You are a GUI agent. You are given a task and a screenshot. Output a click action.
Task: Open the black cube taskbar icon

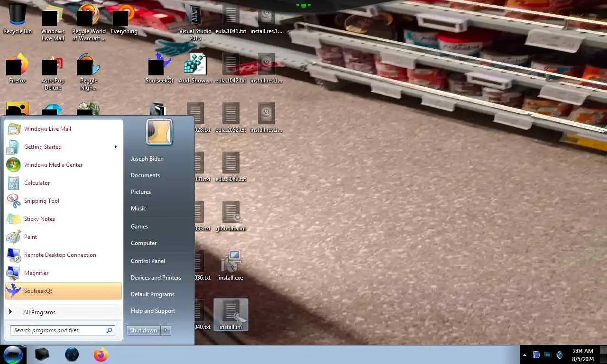[x=42, y=355]
